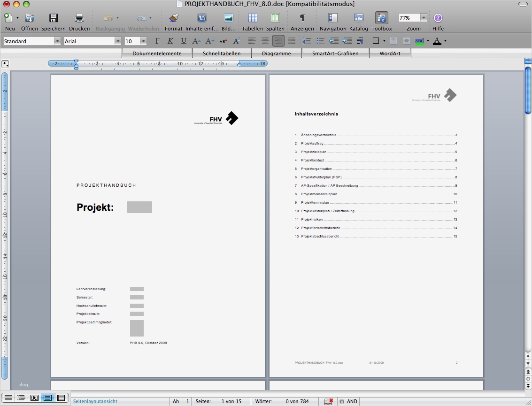This screenshot has height=406, width=532.
Task: Decrease font size icon
Action: tap(210, 41)
